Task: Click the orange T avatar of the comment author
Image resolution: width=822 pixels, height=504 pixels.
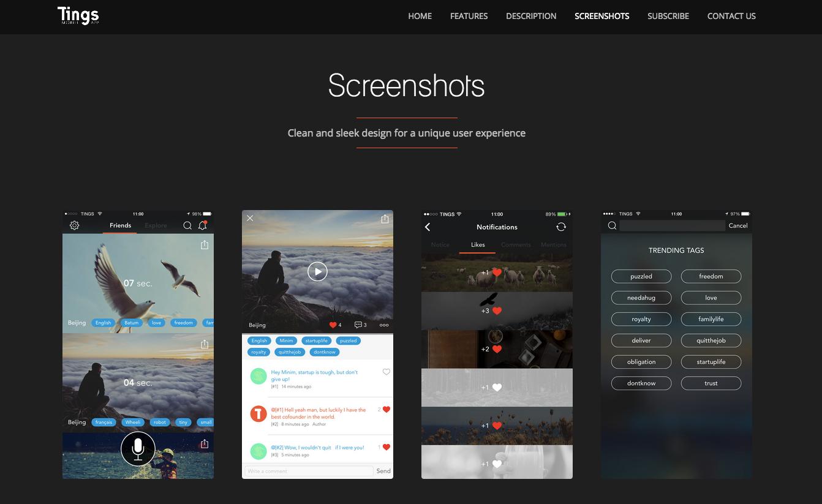Action: coord(258,414)
